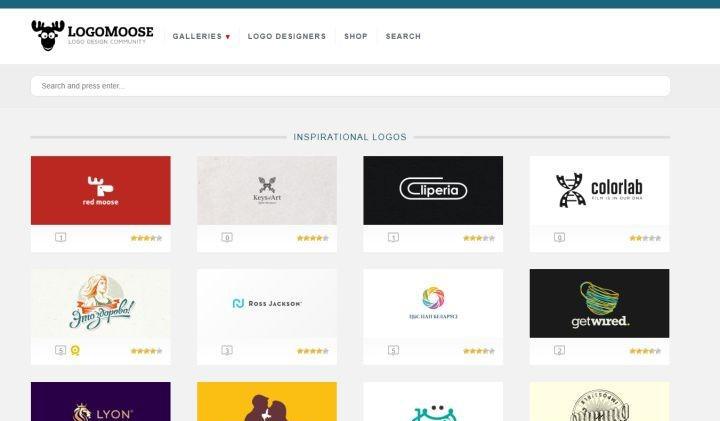Viewport: 720px width, 421px height.
Task: Open the Galleries dropdown menu
Action: pyautogui.click(x=201, y=36)
